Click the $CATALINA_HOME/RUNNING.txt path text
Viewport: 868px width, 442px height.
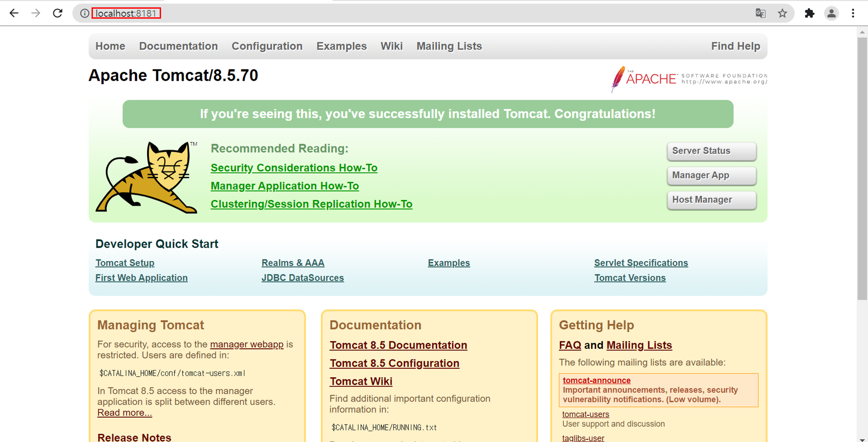coord(384,427)
